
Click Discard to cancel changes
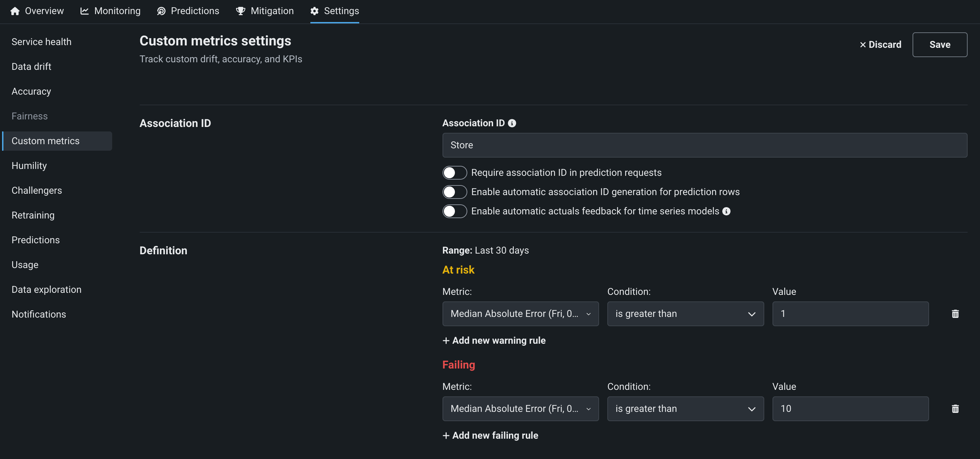click(880, 44)
